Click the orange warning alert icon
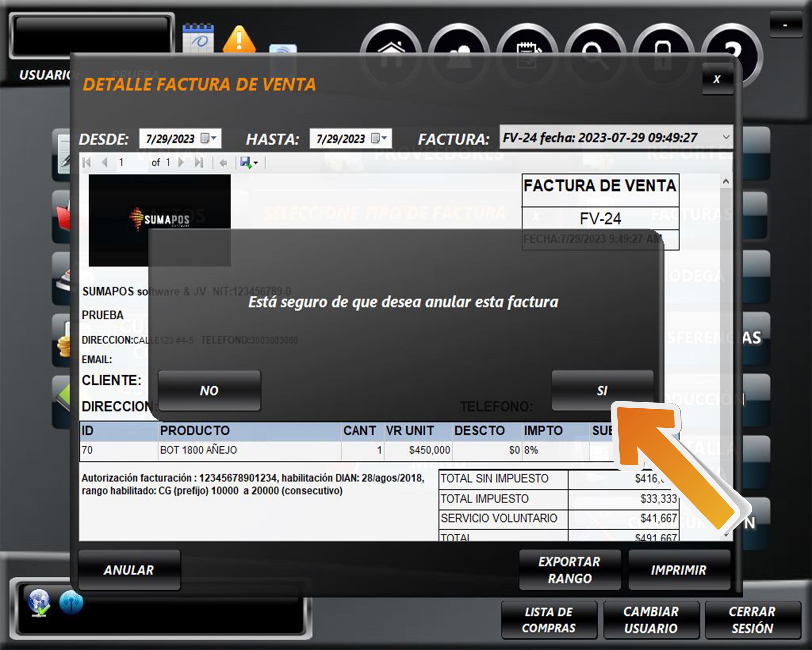812x650 pixels. coord(239,40)
